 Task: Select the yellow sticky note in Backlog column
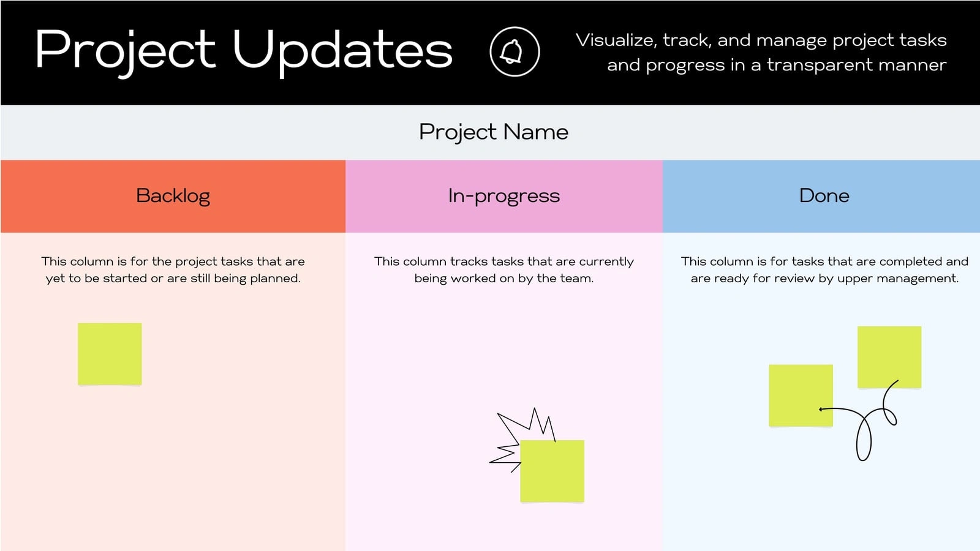(x=110, y=354)
